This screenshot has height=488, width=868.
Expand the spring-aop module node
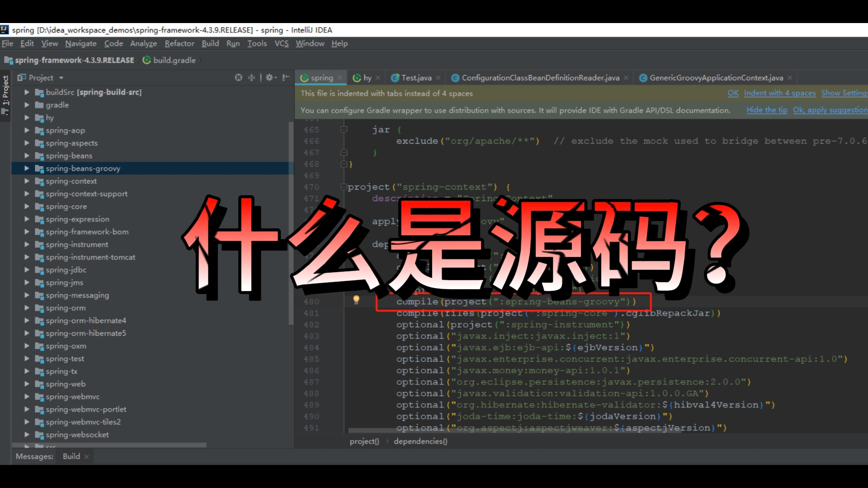[27, 130]
